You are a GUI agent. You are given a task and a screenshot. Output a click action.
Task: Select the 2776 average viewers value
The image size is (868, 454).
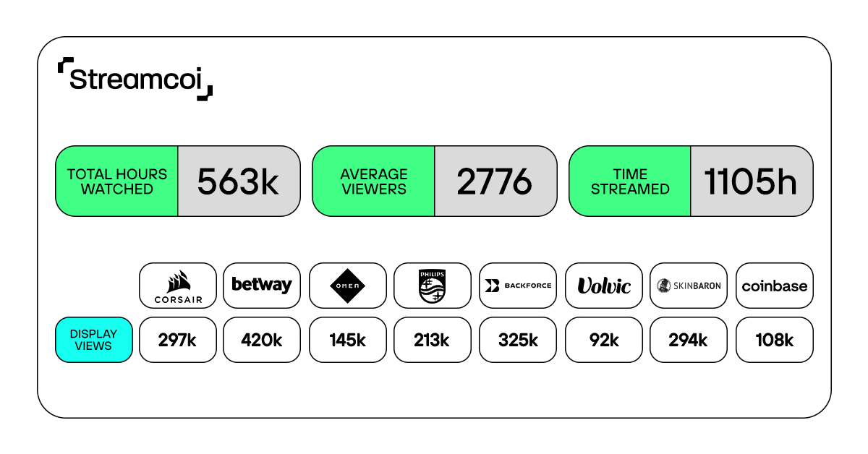tap(495, 182)
